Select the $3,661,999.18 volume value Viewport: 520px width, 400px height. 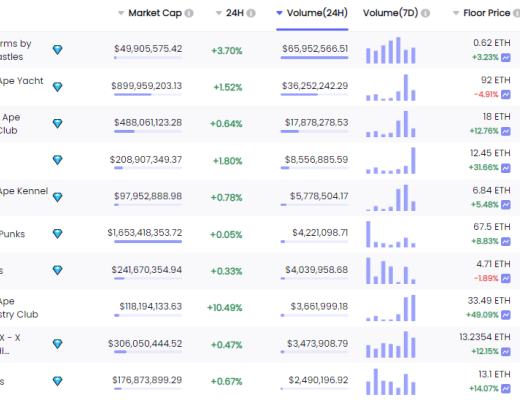coord(319,306)
